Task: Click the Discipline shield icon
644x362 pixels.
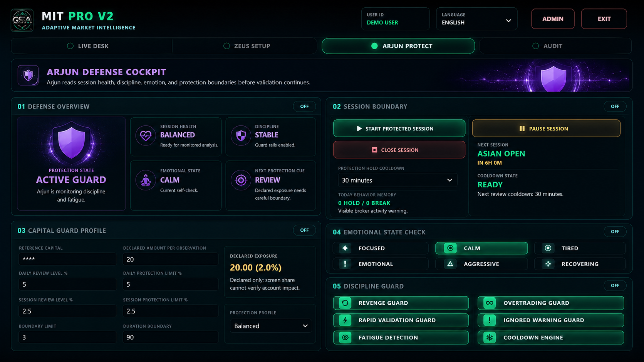Action: click(241, 136)
